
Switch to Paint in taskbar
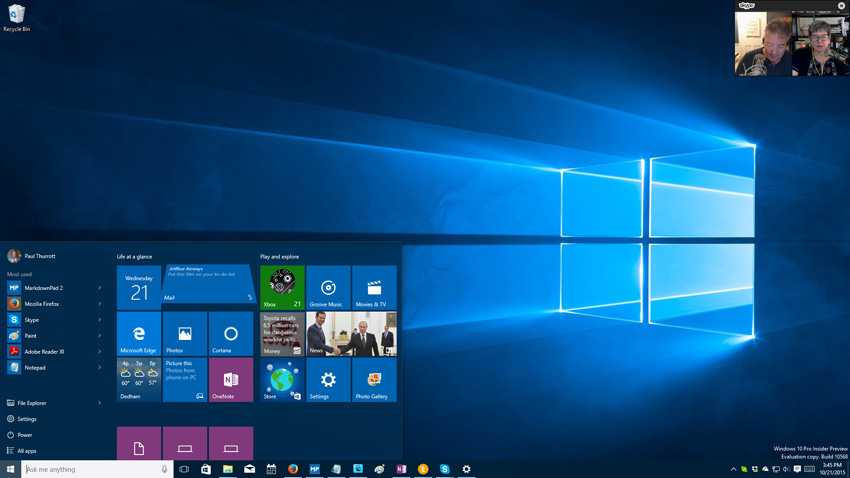pyautogui.click(x=379, y=469)
